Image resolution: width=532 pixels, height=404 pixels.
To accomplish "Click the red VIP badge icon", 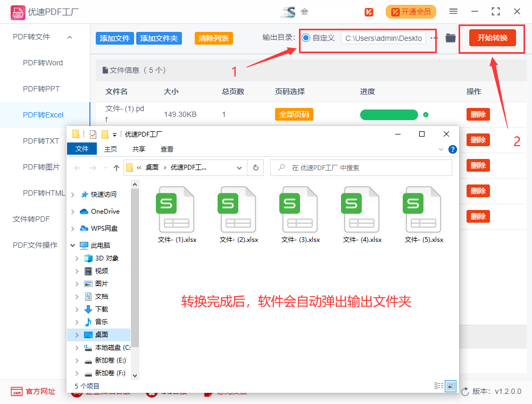I will point(369,11).
